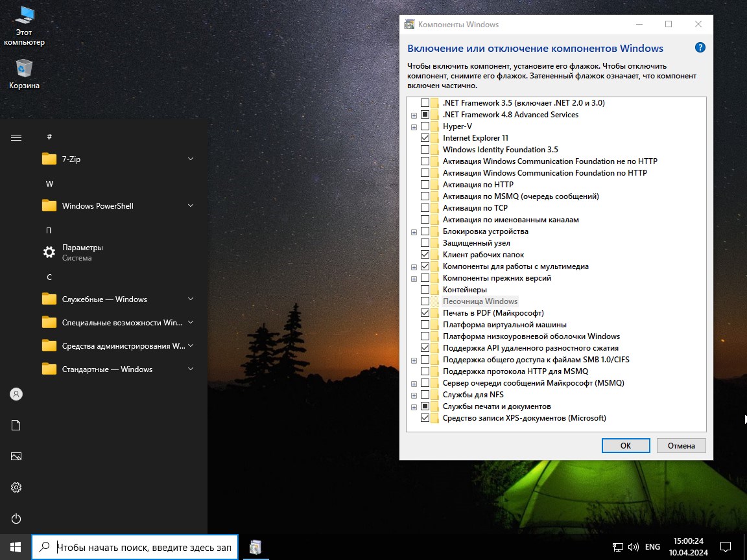The height and width of the screenshot is (560, 747).
Task: Select Активация по TCP row text
Action: 475,207
